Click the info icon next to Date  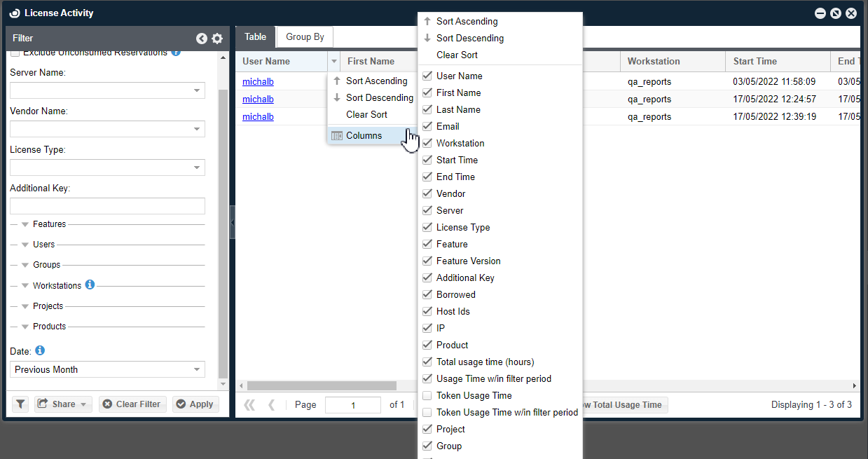(40, 350)
